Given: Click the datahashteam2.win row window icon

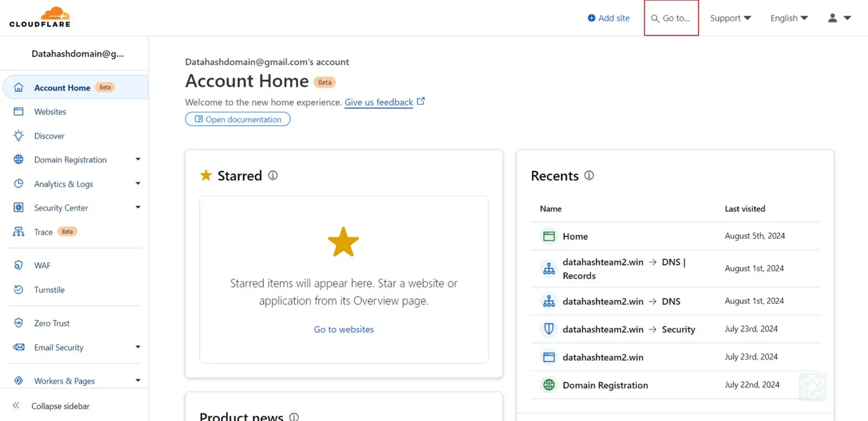Looking at the screenshot, I should point(549,357).
